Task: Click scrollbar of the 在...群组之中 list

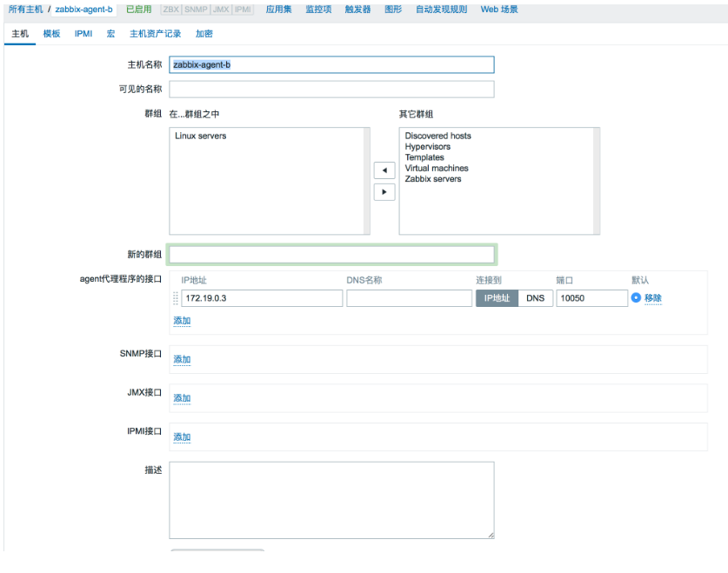Action: pos(367,181)
